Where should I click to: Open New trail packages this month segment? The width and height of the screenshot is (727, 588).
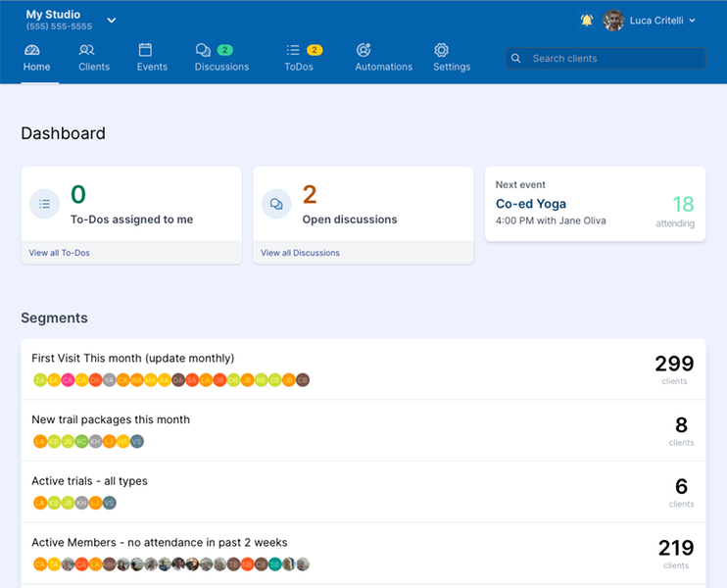(111, 419)
